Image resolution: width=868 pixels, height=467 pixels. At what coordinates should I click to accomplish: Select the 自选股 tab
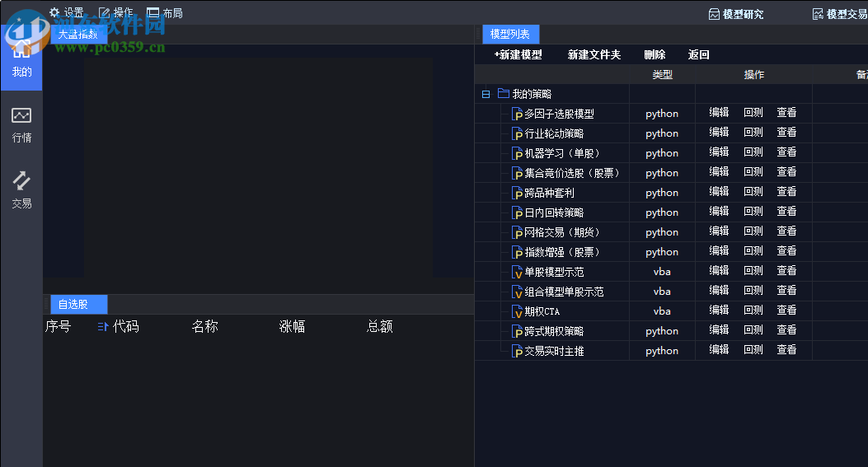[x=78, y=304]
